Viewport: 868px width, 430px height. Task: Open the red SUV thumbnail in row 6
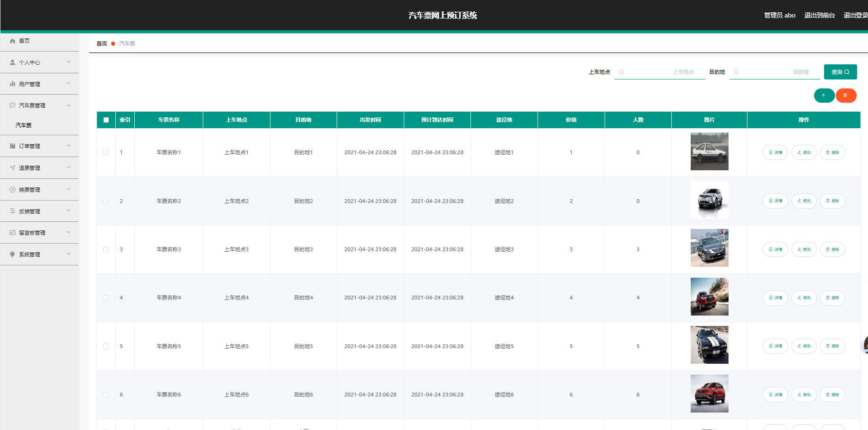709,394
